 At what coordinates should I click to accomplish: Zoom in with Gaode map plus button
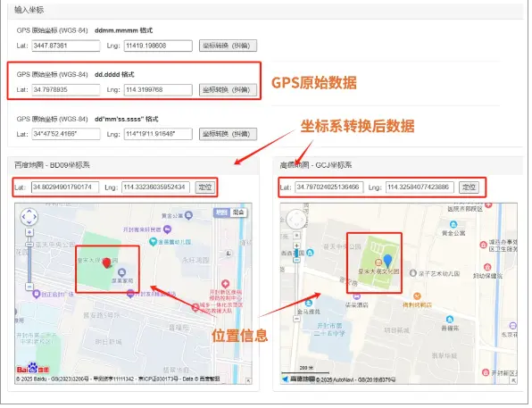coord(297,246)
